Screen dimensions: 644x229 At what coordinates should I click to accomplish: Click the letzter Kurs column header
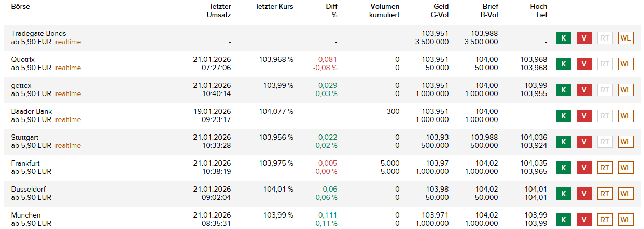pos(274,6)
